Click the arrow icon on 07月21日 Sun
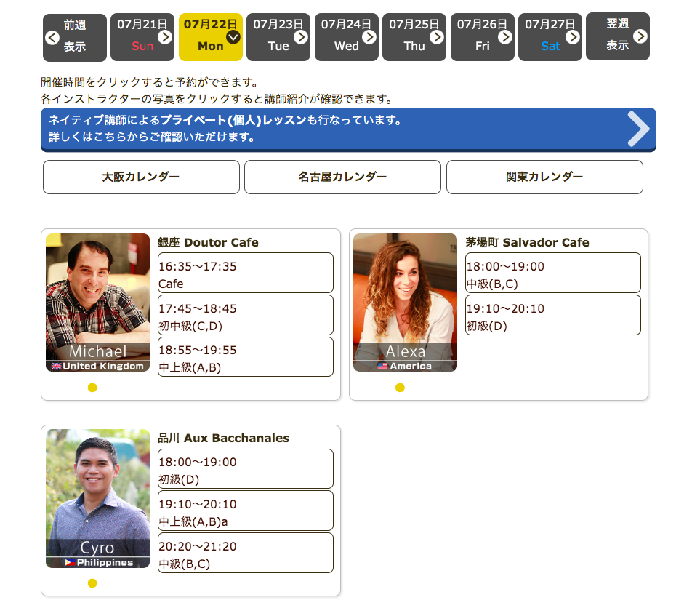The image size is (700, 608). (x=165, y=37)
